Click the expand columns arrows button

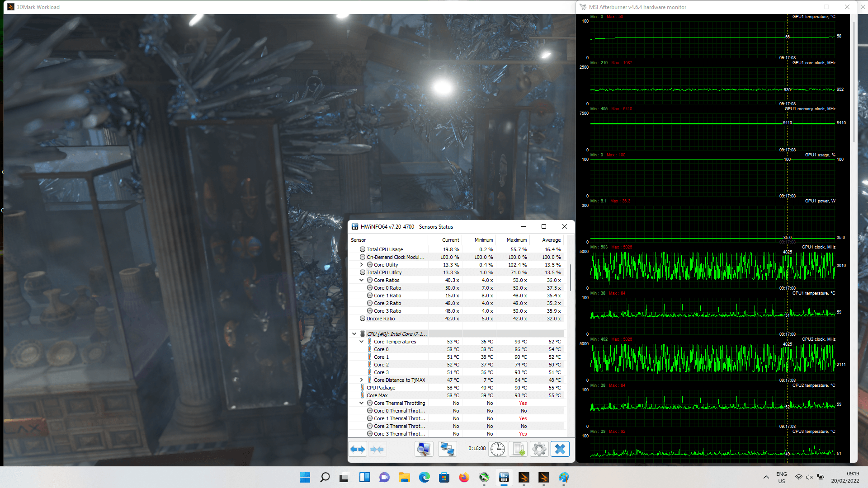[x=358, y=449]
